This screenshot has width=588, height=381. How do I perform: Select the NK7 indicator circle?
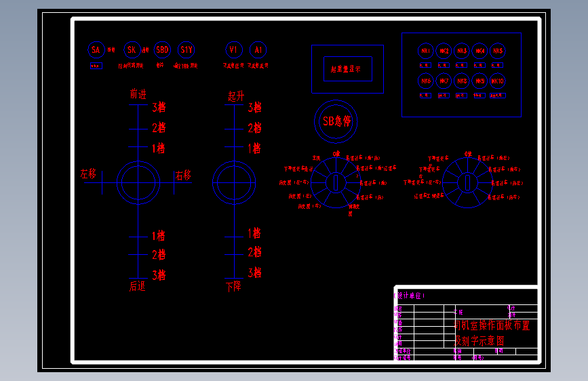pyautogui.click(x=444, y=81)
